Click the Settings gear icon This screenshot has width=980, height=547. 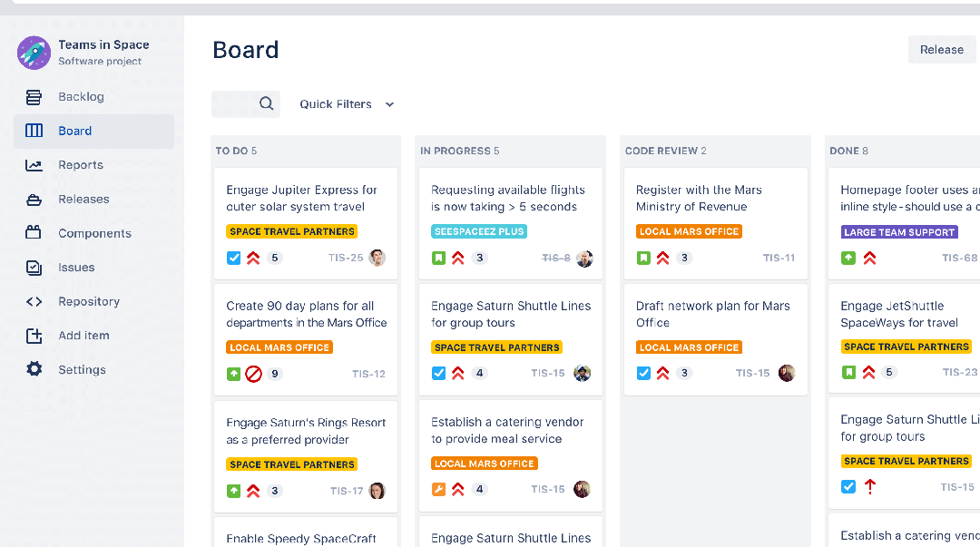pyautogui.click(x=34, y=369)
